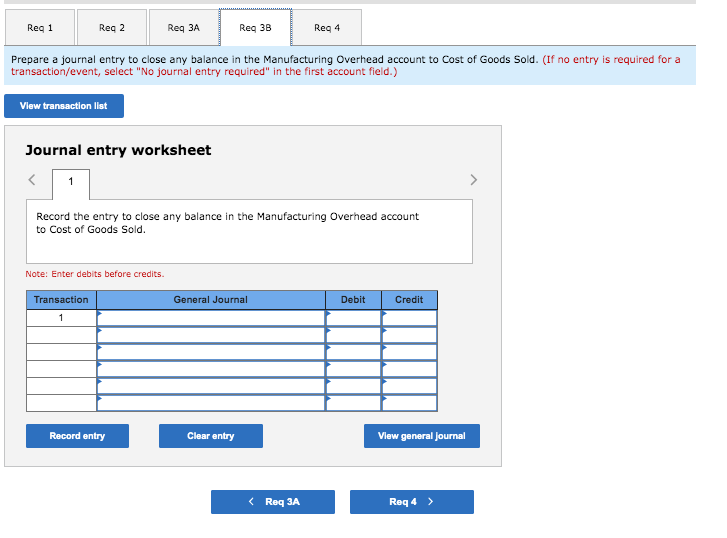
Task: Click the first row Credit field
Action: (x=409, y=318)
